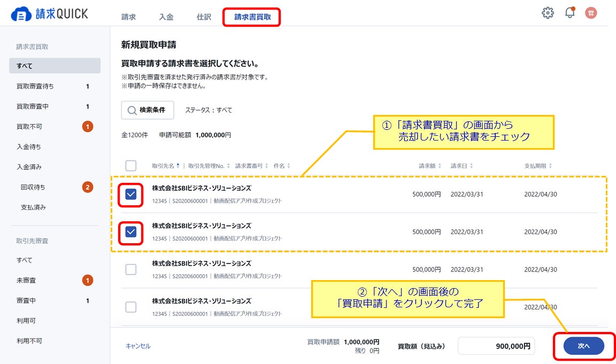Click company name in third invoice row
The image size is (616, 364).
[x=202, y=264]
